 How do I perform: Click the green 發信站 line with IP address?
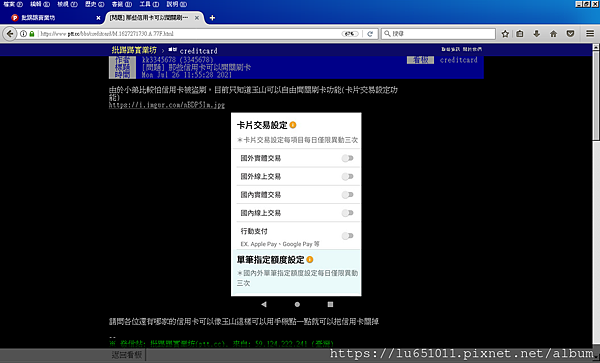click(x=222, y=343)
